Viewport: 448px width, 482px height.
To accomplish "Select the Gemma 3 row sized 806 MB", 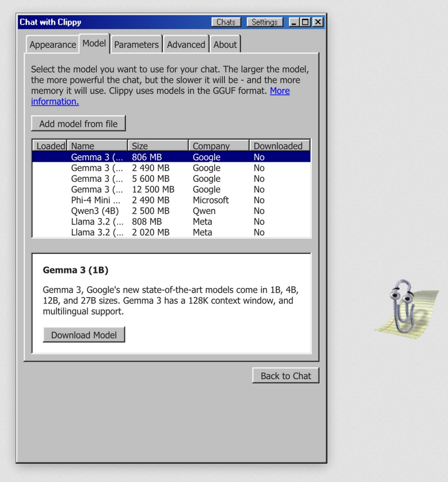I will click(171, 157).
